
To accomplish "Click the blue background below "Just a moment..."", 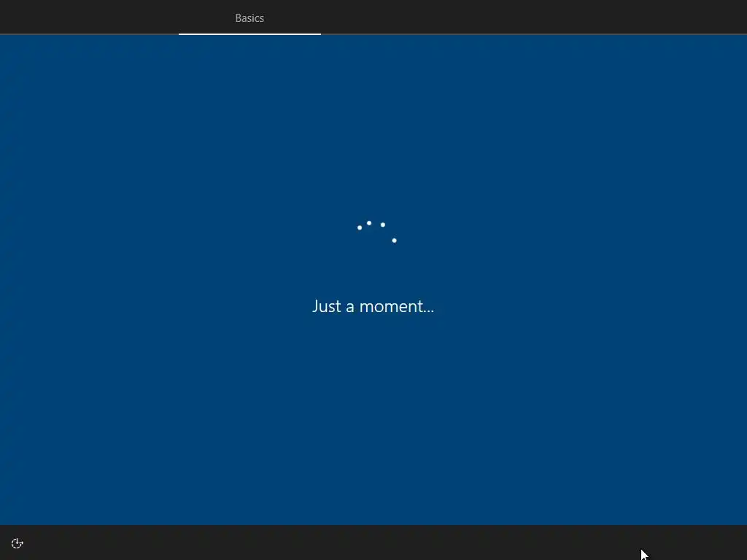I will [x=373, y=419].
